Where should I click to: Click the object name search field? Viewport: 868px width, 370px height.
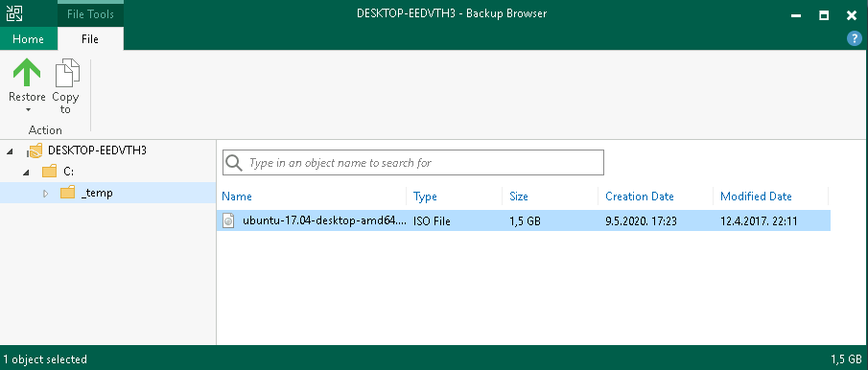[x=413, y=163]
